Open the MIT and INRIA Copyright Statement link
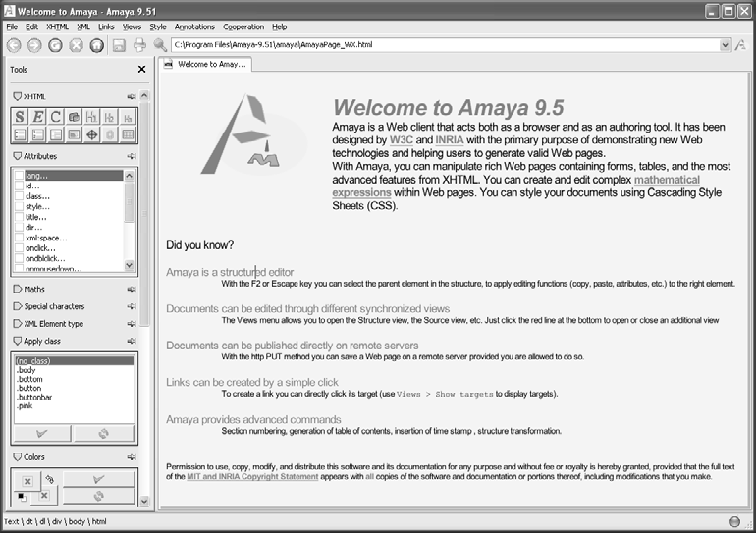This screenshot has height=533, width=756. point(252,477)
